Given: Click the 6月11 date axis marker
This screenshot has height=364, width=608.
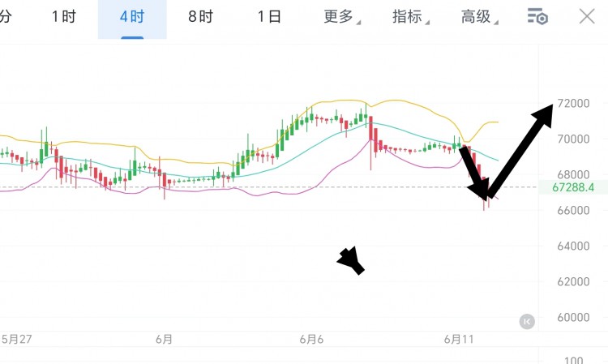Looking at the screenshot, I should coord(460,340).
